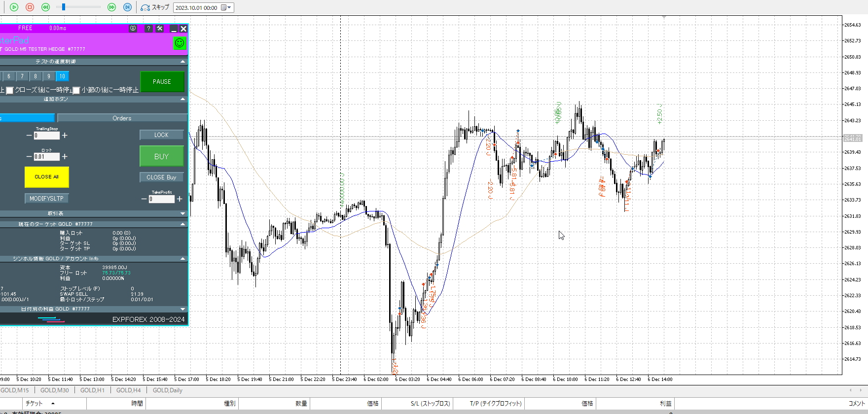Click the green rewind (slow down) icon
The width and height of the screenshot is (868, 414).
tap(46, 7)
